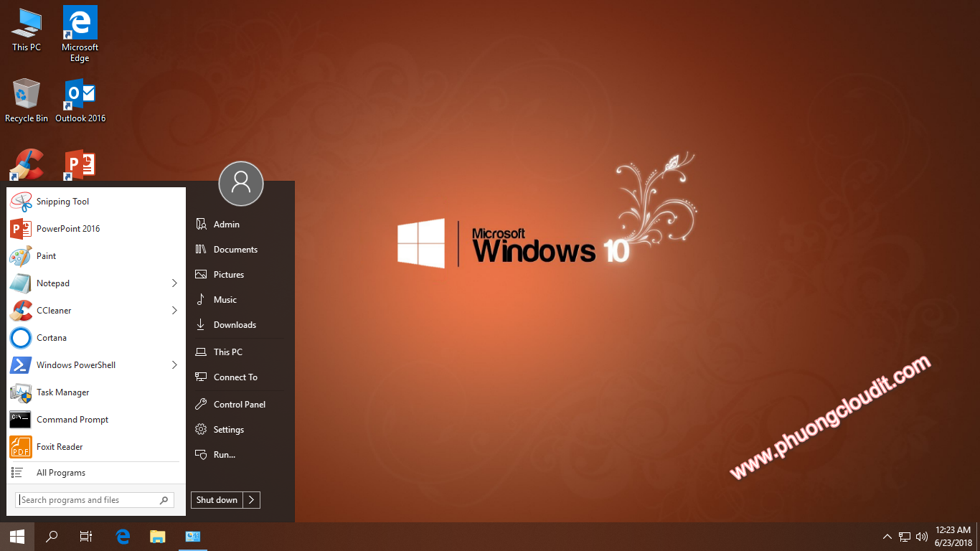
Task: Open Snipping Tool from the Start menu
Action: pos(63,202)
